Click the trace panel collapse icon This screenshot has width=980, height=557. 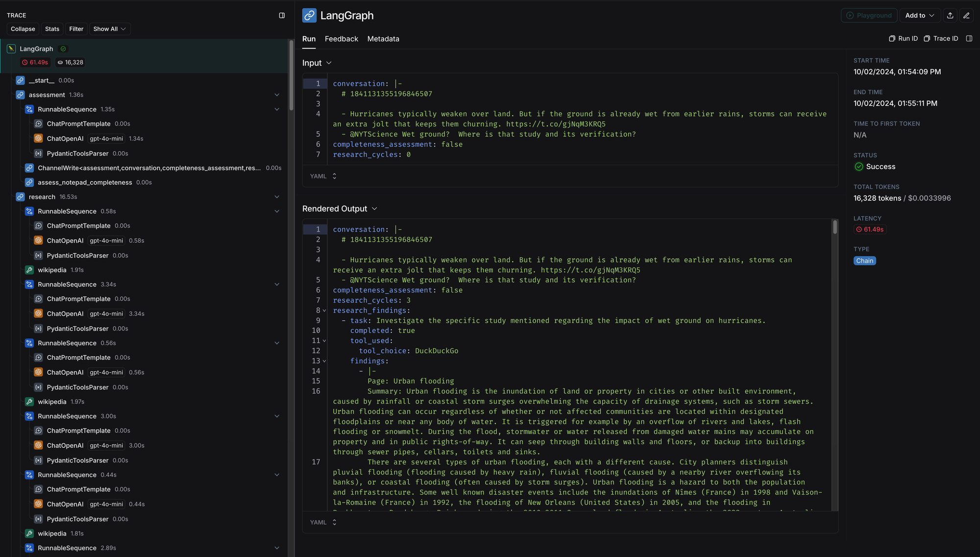282,16
